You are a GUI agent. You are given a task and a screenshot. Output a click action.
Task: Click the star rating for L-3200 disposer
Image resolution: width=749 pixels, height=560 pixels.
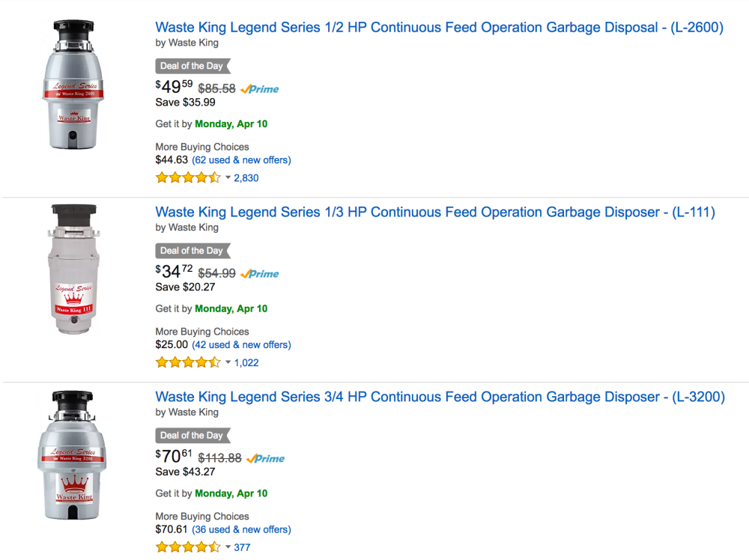point(188,547)
